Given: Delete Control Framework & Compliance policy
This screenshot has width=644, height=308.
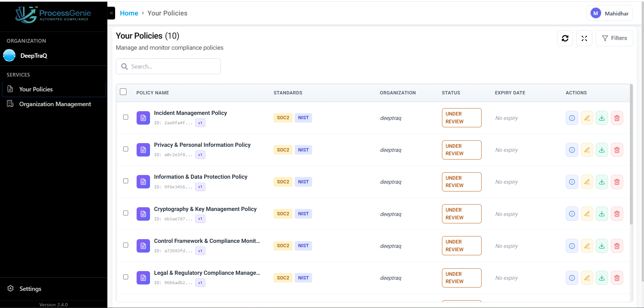Looking at the screenshot, I should 617,246.
